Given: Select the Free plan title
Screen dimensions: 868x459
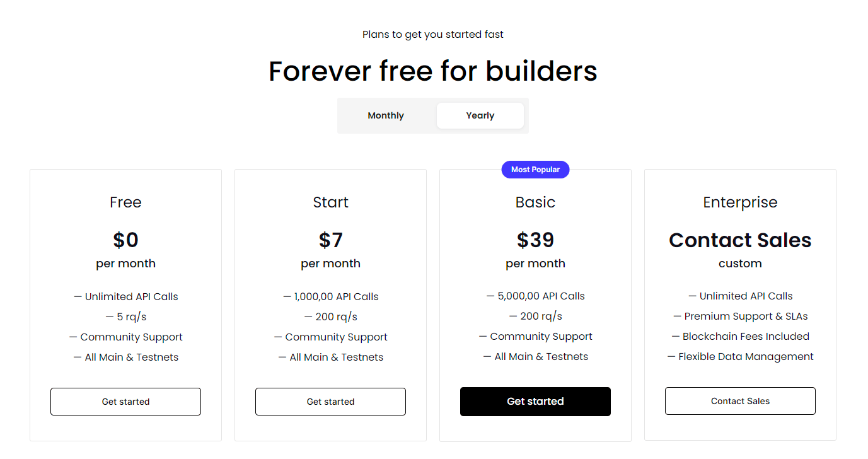Looking at the screenshot, I should (x=125, y=202).
